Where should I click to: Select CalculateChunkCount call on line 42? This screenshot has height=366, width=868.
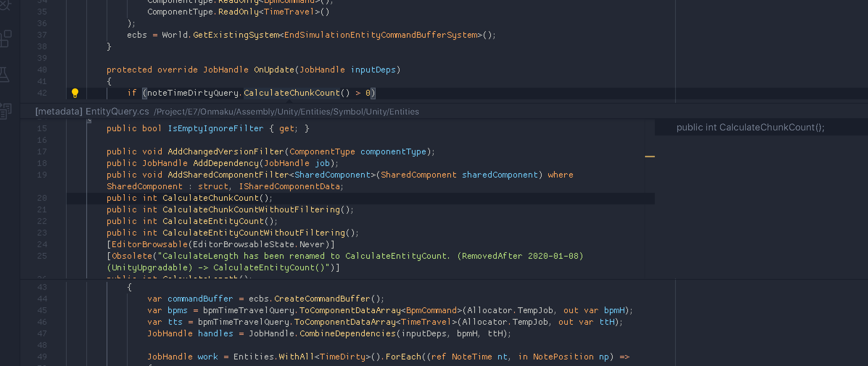[290, 93]
